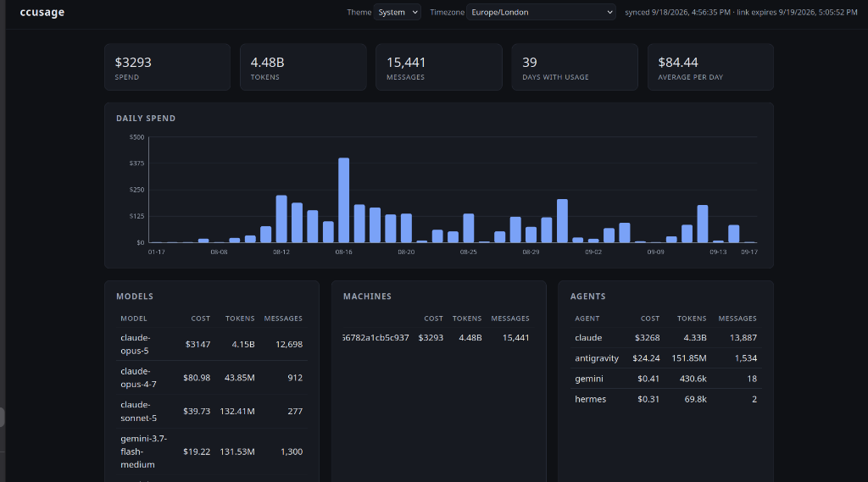Click the 912 messages cell
Image resolution: width=868 pixels, height=482 pixels.
pyautogui.click(x=295, y=378)
